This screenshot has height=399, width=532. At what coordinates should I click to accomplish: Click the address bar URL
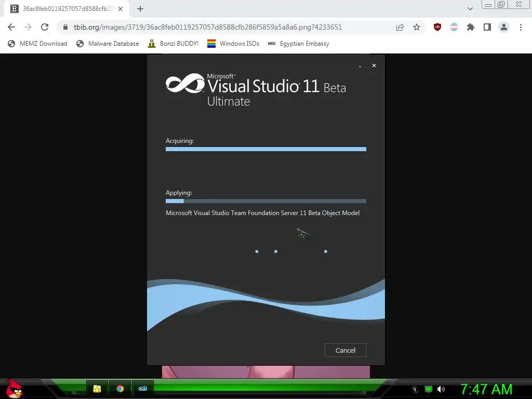[208, 27]
